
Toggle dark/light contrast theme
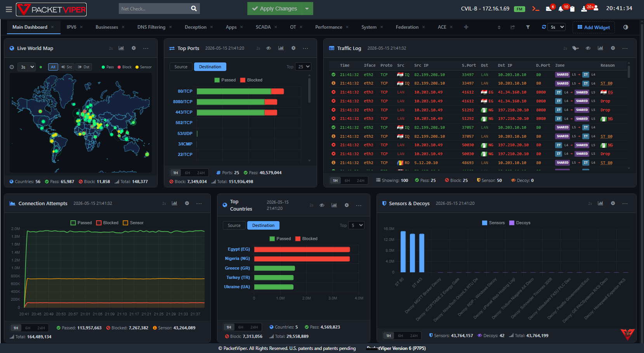pos(626,27)
